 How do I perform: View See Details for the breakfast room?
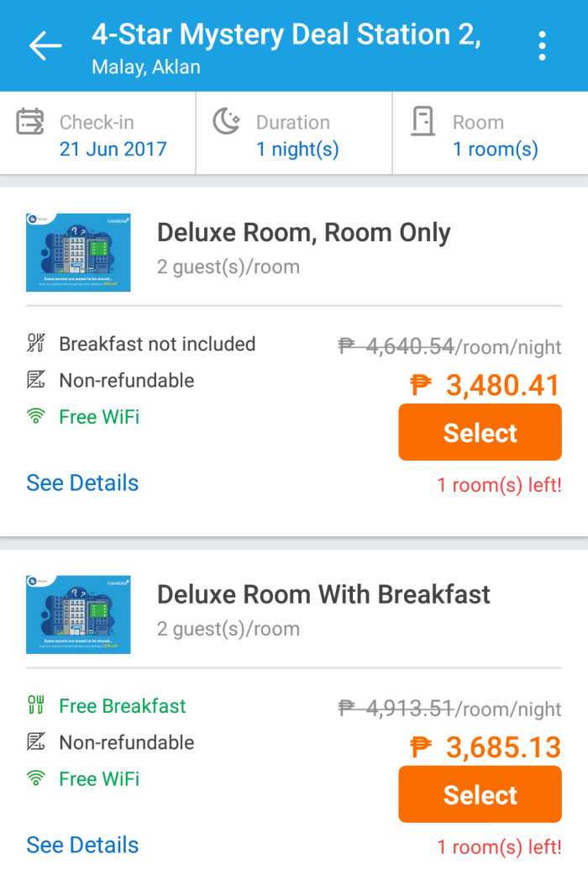tap(81, 845)
